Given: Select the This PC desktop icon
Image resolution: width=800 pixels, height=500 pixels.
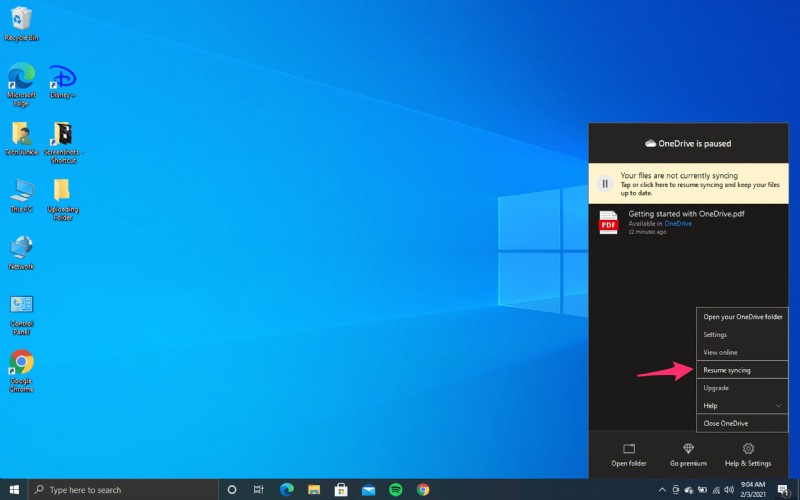Looking at the screenshot, I should pos(21,196).
